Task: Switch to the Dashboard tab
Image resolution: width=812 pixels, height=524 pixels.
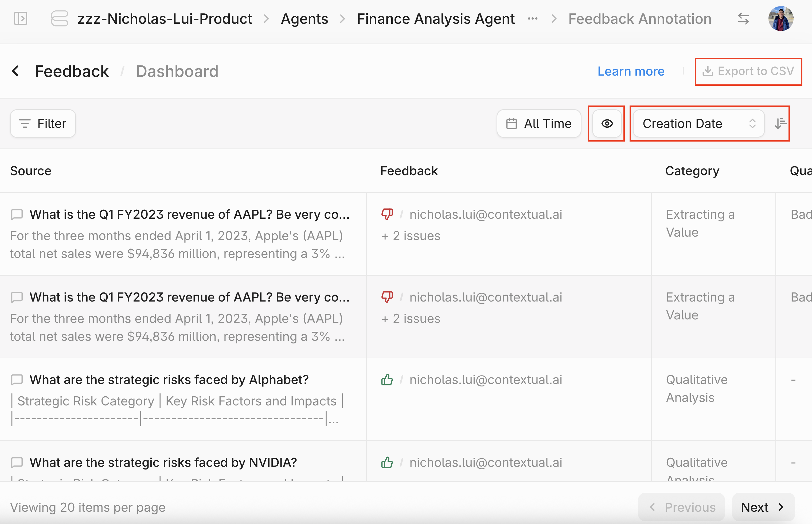Action: (177, 71)
